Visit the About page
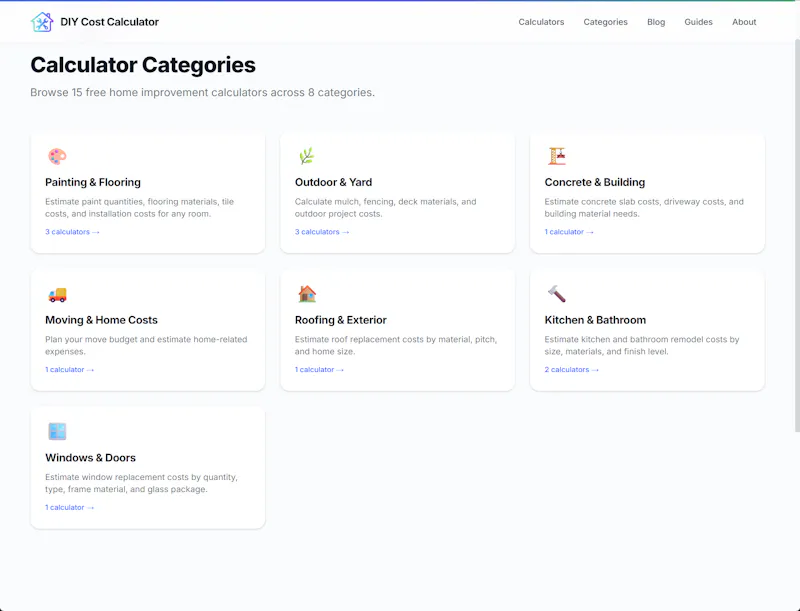The width and height of the screenshot is (800, 611). coord(744,22)
